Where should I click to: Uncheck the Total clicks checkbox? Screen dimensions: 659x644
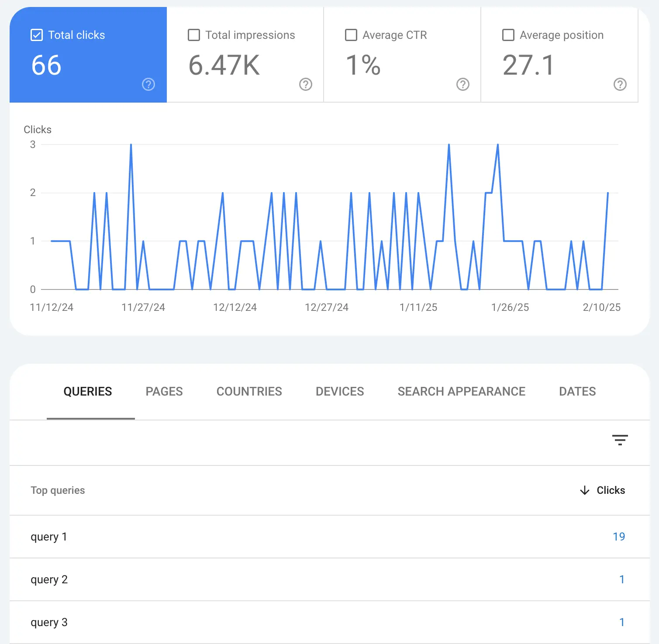coord(37,34)
